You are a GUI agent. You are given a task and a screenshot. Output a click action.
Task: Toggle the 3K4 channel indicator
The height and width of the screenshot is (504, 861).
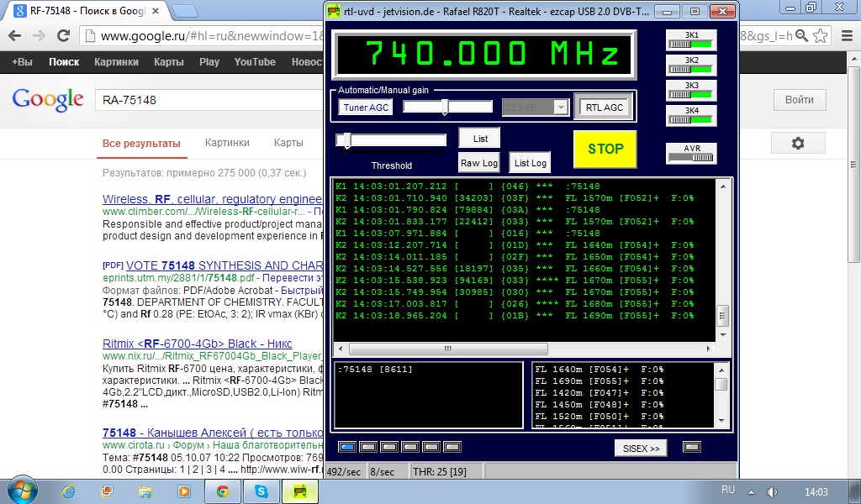coord(691,116)
